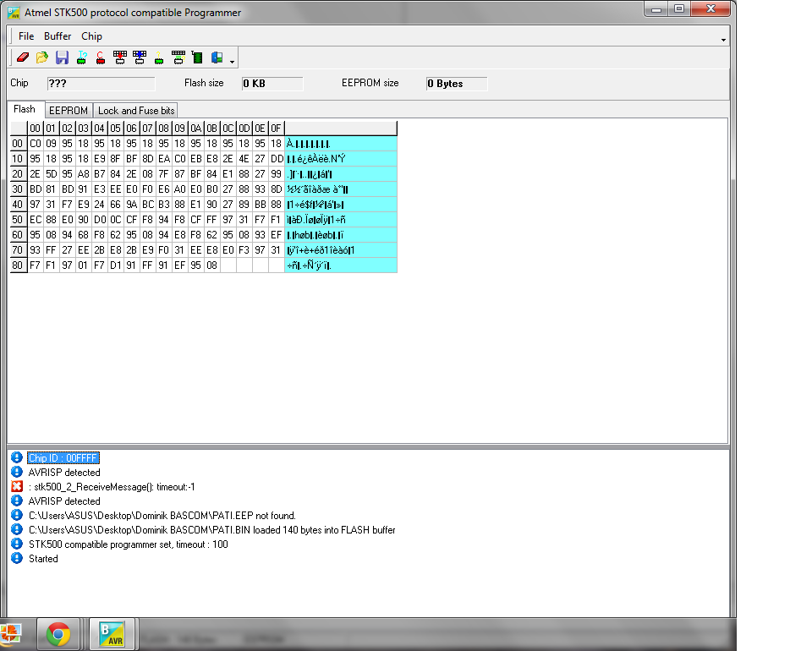Image resolution: width=812 pixels, height=651 pixels.
Task: Click the red eraser clear-buffer icon
Action: pyautogui.click(x=22, y=57)
